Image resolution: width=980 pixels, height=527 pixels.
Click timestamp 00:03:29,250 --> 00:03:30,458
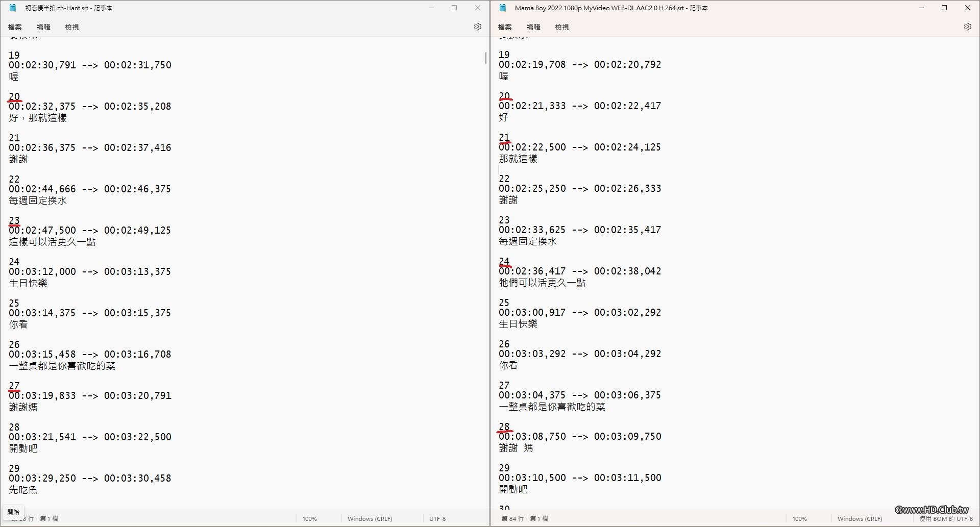coord(90,479)
